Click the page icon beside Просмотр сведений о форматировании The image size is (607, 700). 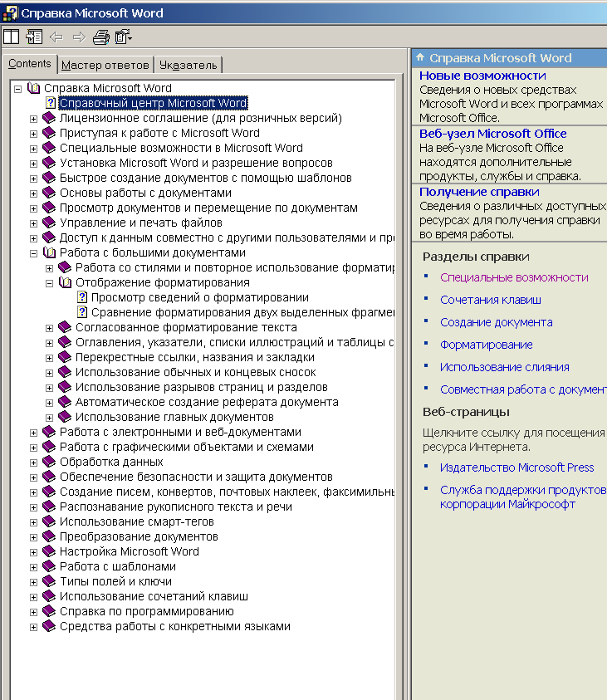pyautogui.click(x=82, y=297)
